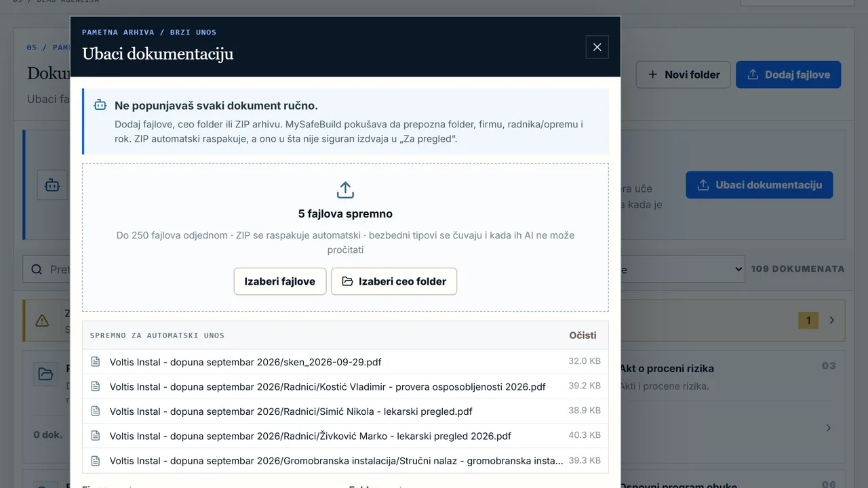Click the 40.3 KB file size
868x488 pixels.
click(x=585, y=435)
